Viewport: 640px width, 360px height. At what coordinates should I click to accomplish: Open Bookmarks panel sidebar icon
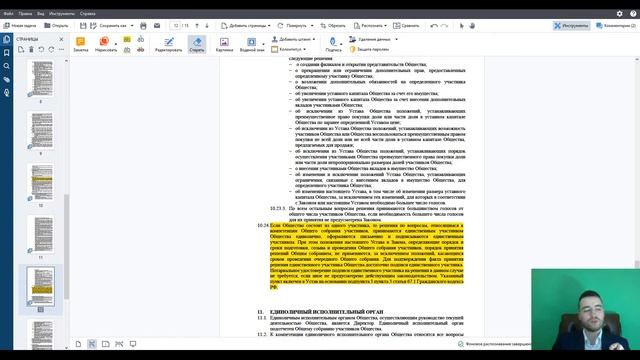coord(7,53)
